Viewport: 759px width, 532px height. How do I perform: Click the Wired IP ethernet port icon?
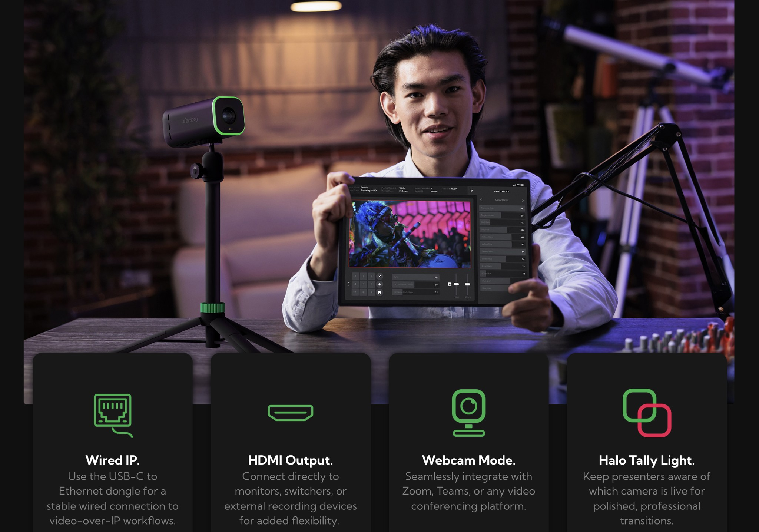tap(113, 412)
